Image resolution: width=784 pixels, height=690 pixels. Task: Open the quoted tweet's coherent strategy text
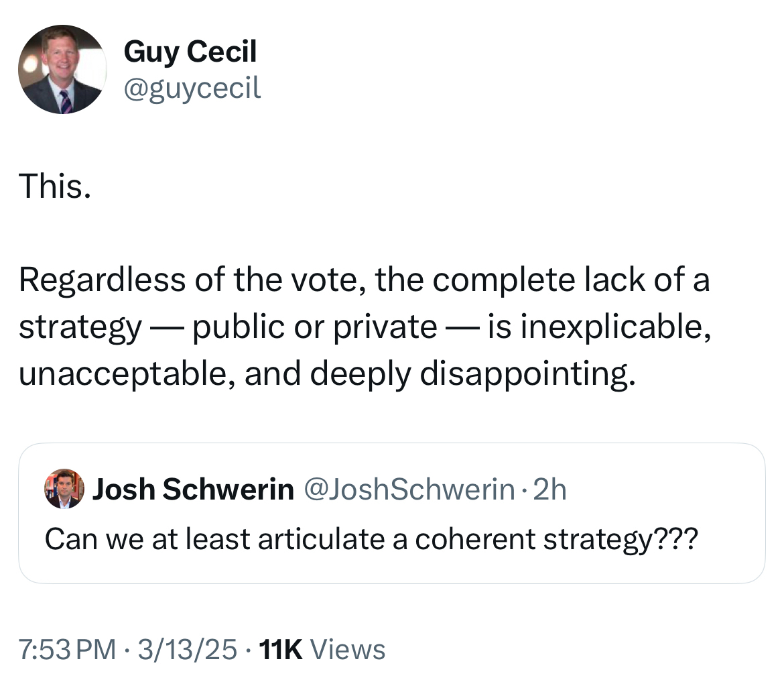366,538
